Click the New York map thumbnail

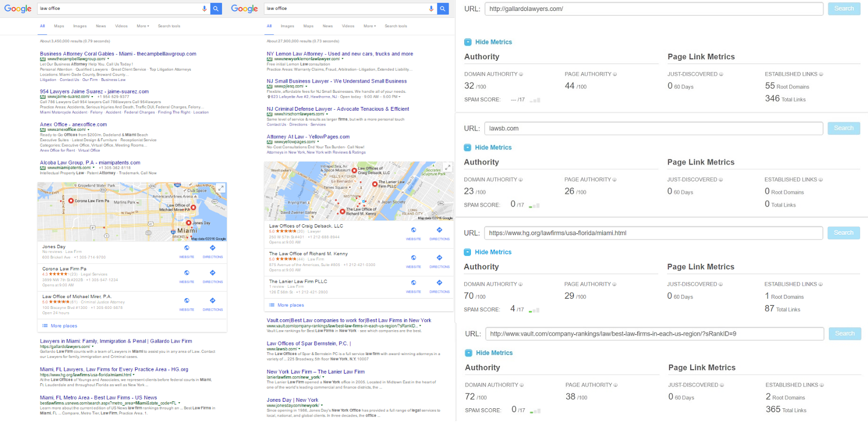(x=359, y=191)
